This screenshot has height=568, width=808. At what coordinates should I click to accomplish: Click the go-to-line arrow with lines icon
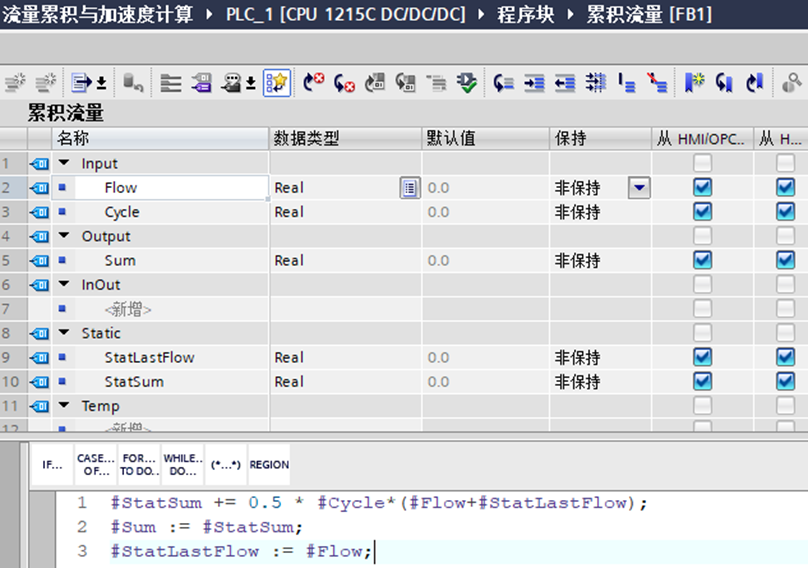[x=503, y=82]
